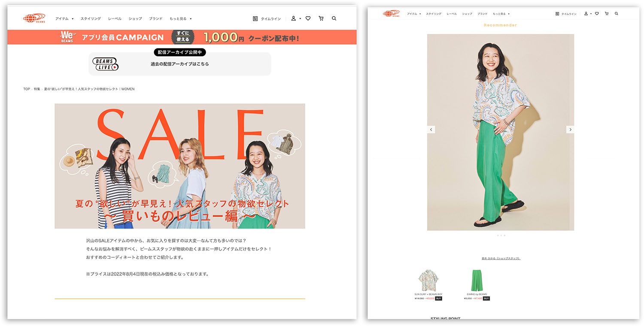Open ブランド menu on the right page
644x326 pixels.
point(483,14)
